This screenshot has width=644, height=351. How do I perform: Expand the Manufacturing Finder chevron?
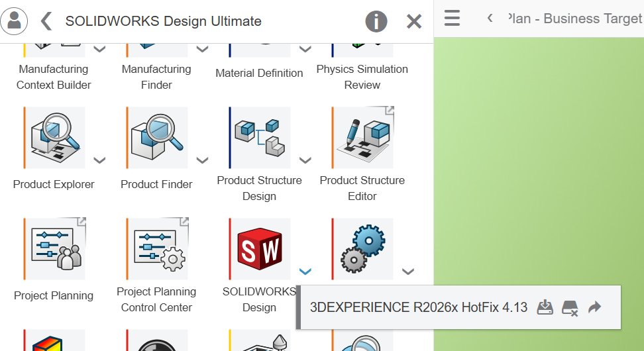[202, 49]
